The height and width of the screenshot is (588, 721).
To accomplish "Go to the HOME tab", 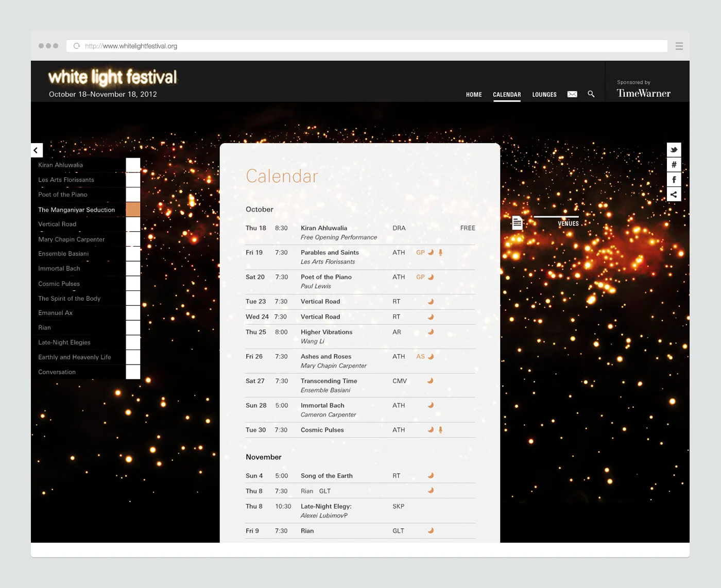I will pyautogui.click(x=473, y=94).
